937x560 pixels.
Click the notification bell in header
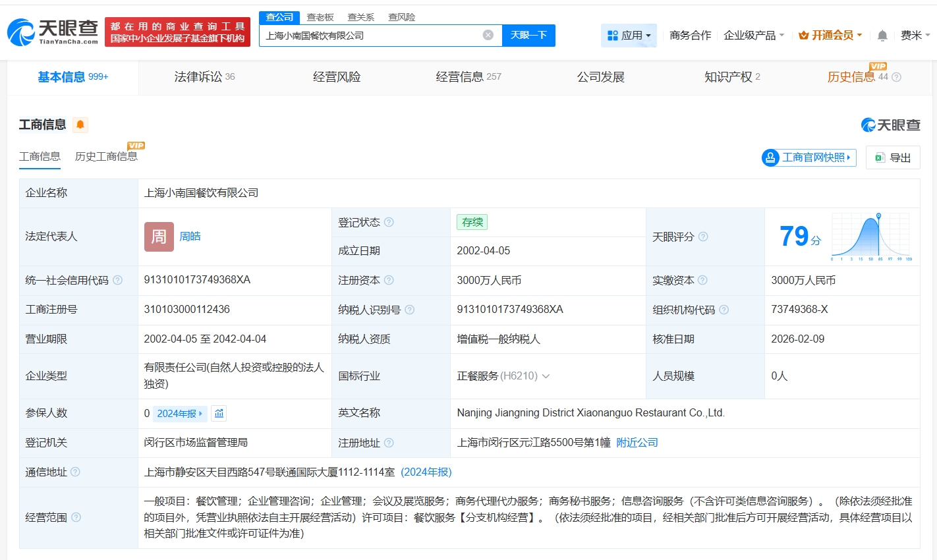(882, 36)
